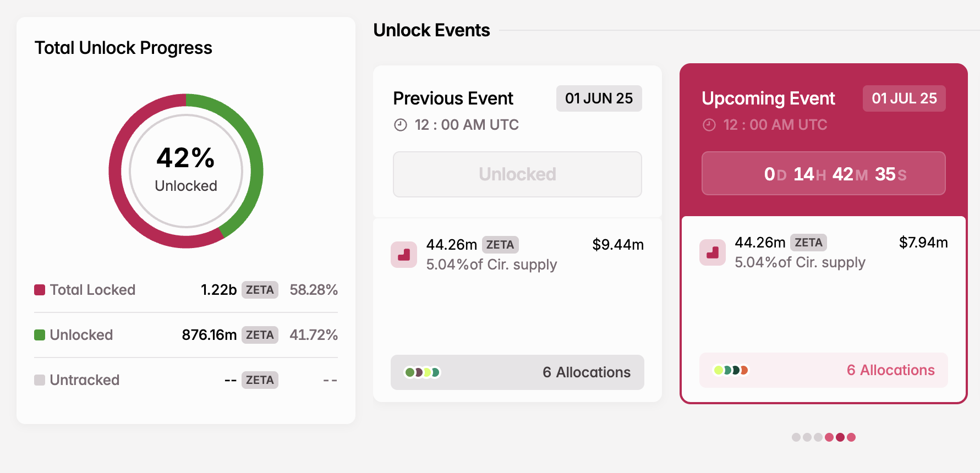The height and width of the screenshot is (473, 980).
Task: Click the ZETA token logo on Upcoming Event
Action: click(x=713, y=252)
